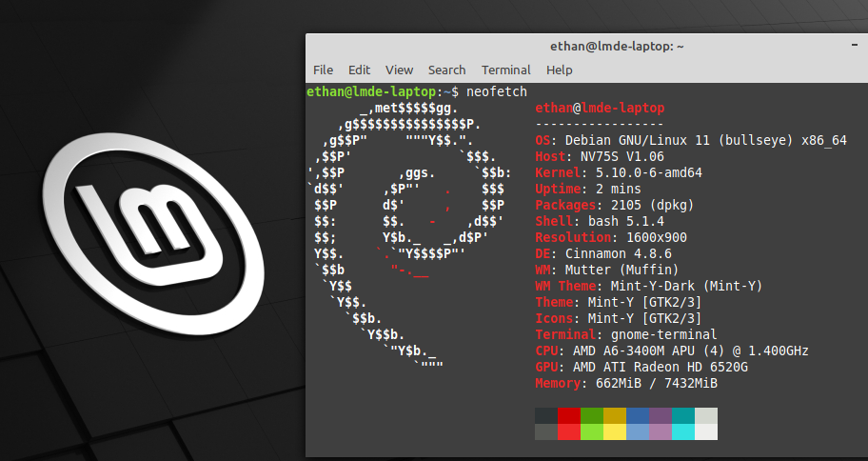Click the dark red color block
The width and height of the screenshot is (868, 461).
pos(569,415)
